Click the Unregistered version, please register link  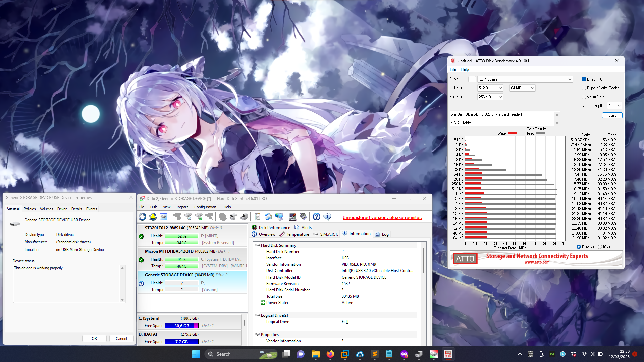pos(382,217)
